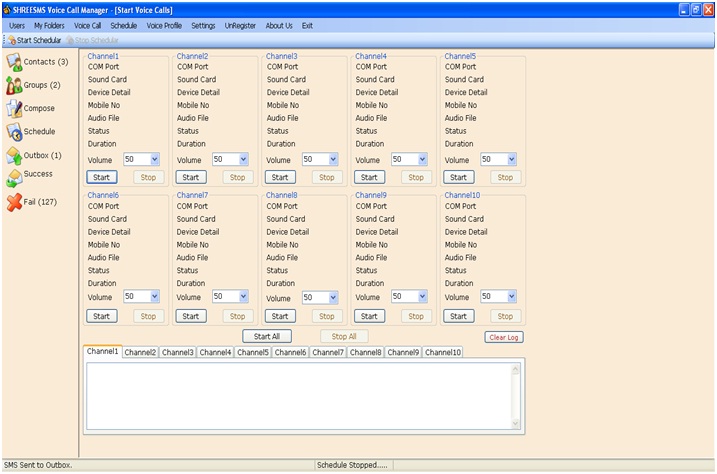Switch to the Channel1 log tab
The width and height of the screenshot is (717, 474).
[x=102, y=352]
